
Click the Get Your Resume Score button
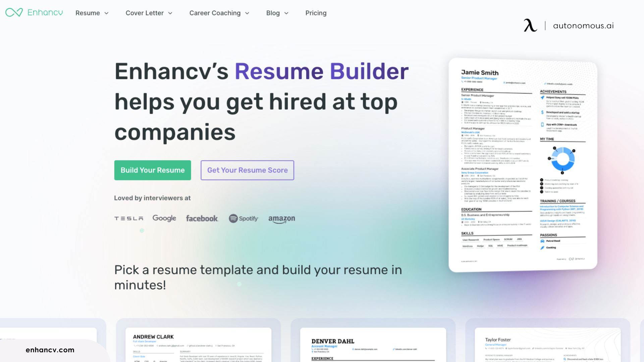click(x=248, y=170)
